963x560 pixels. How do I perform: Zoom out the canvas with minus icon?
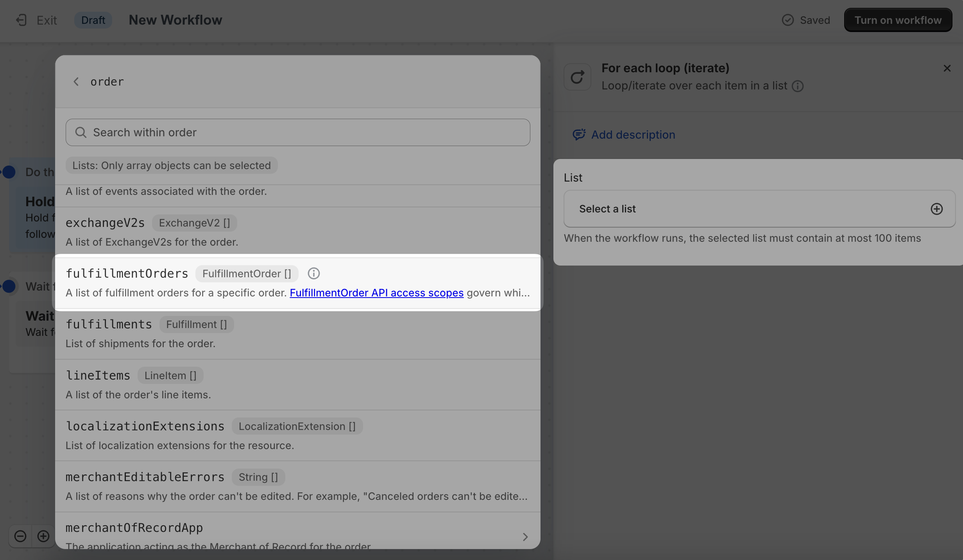tap(20, 536)
